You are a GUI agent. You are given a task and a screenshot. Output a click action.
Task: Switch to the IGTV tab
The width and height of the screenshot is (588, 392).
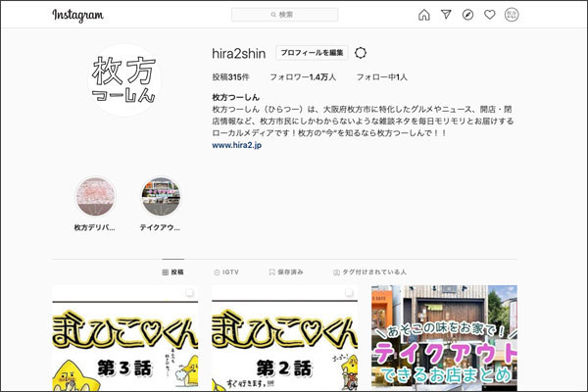[226, 271]
